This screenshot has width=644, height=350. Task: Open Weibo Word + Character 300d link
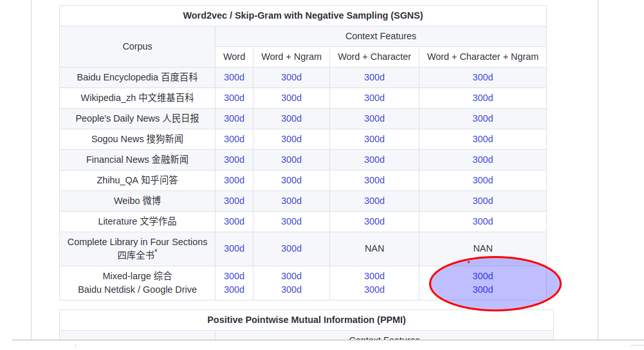click(x=374, y=201)
